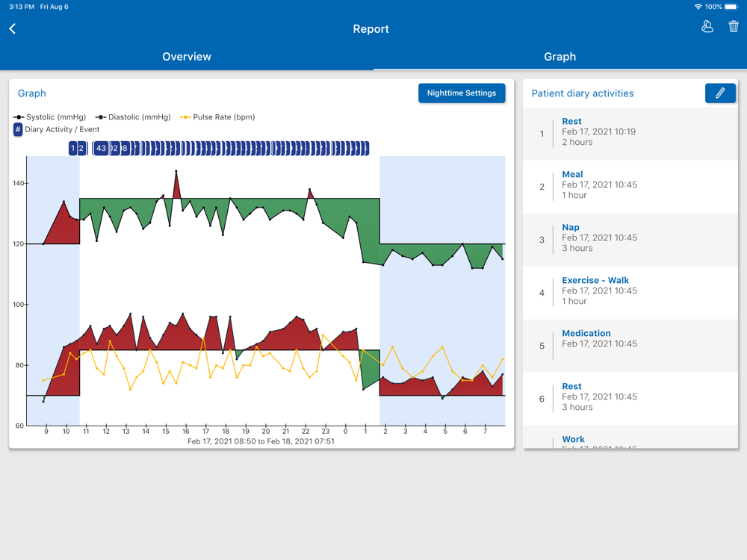Select the Meal diary activity
This screenshot has width=747, height=560.
[x=630, y=187]
